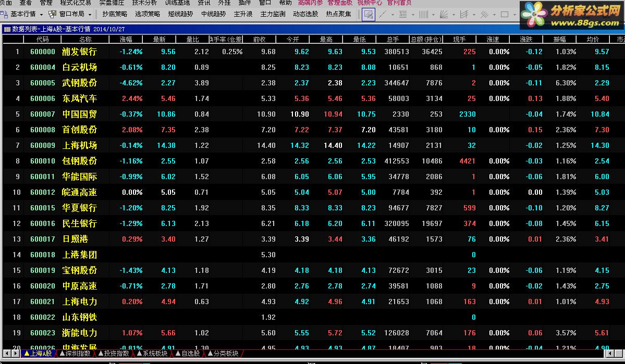Click the 热点聚焦 toolbar button
625x364 pixels.
pyautogui.click(x=339, y=14)
